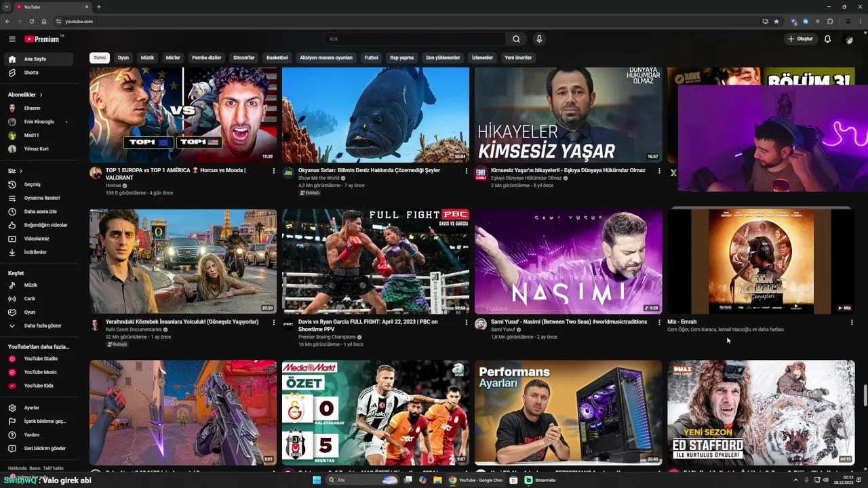
Task: Open options for Mix - Emrah
Action: click(x=852, y=323)
